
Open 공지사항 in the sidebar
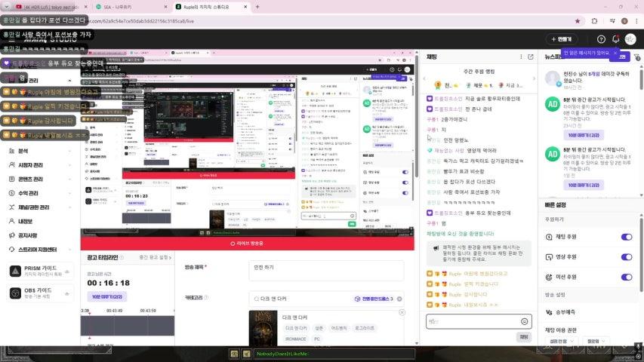[28, 235]
